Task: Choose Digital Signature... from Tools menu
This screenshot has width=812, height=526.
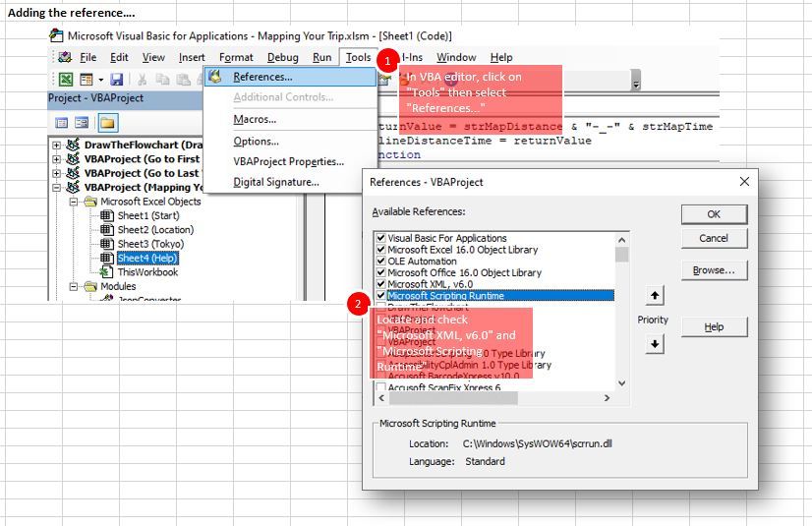Action: click(290, 182)
